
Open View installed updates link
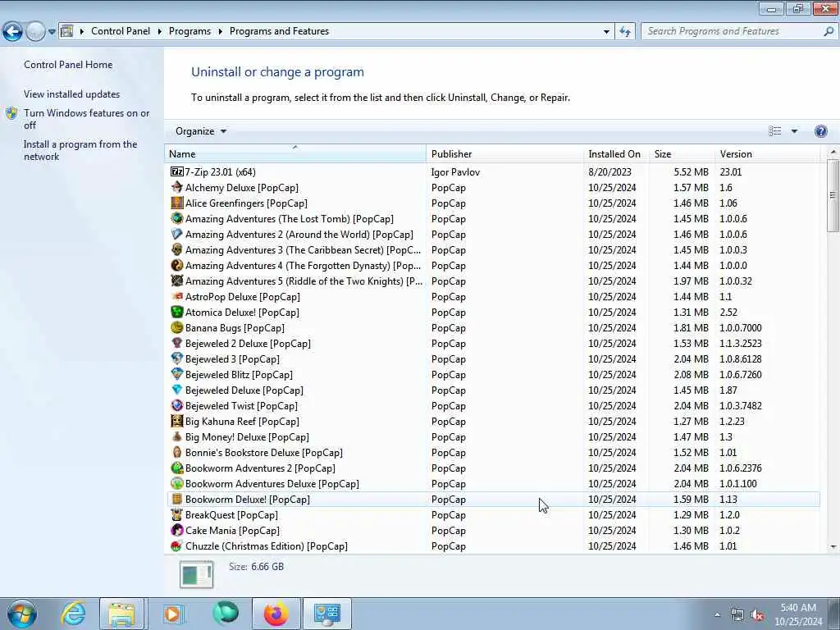[72, 94]
